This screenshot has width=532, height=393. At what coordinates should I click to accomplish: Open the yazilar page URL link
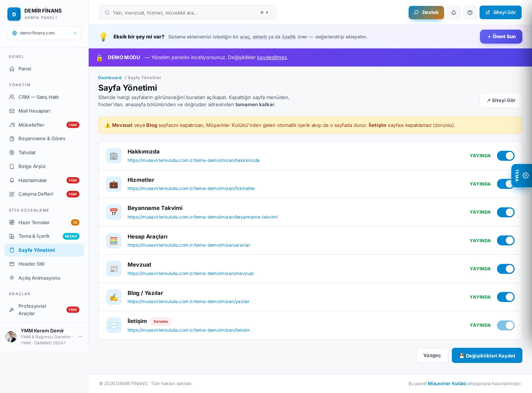click(188, 302)
